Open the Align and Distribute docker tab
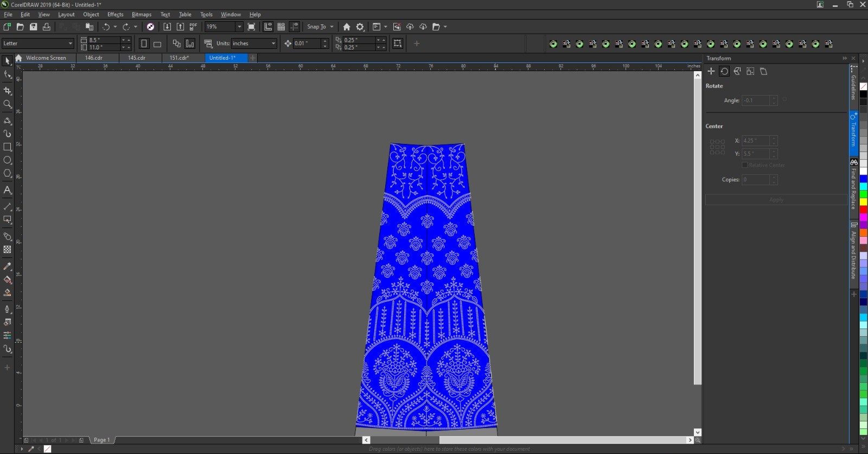 tap(853, 252)
